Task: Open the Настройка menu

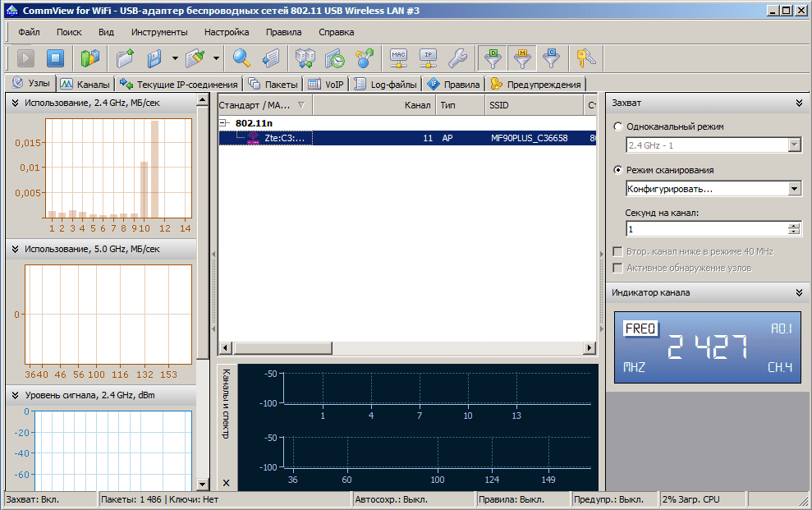Action: pyautogui.click(x=227, y=32)
